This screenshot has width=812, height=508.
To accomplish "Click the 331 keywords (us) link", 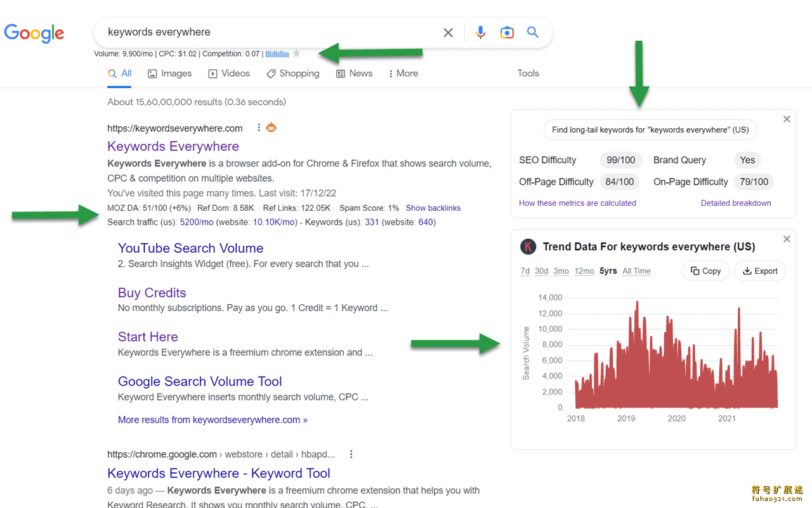I will (372, 222).
